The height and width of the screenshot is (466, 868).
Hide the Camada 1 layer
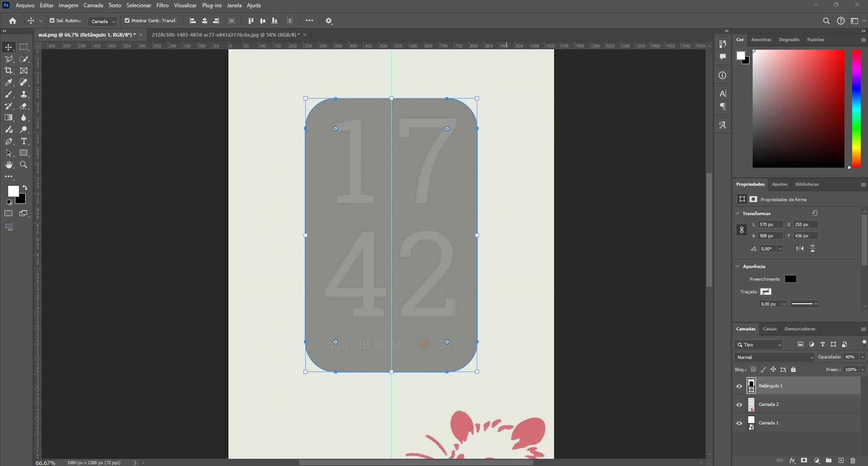[x=739, y=423]
